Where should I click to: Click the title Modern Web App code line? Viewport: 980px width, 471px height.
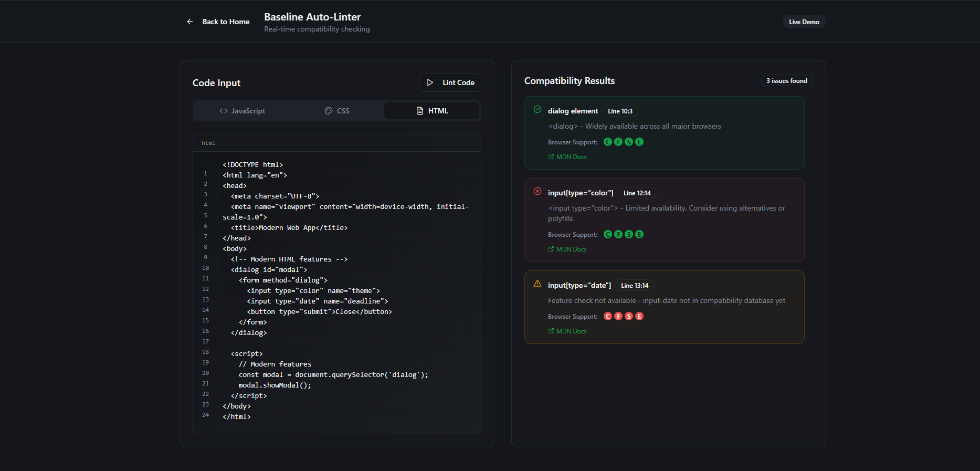pyautogui.click(x=289, y=227)
